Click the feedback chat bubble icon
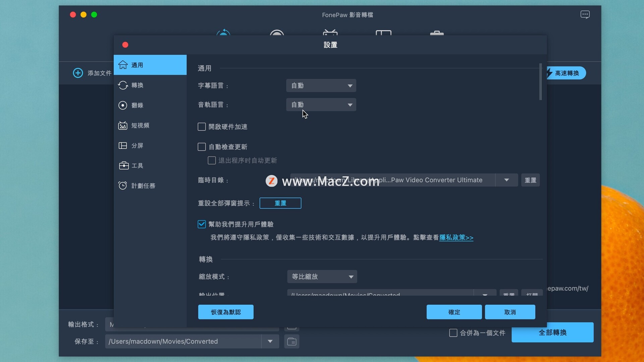Screen dimensions: 644x362 coord(585,15)
